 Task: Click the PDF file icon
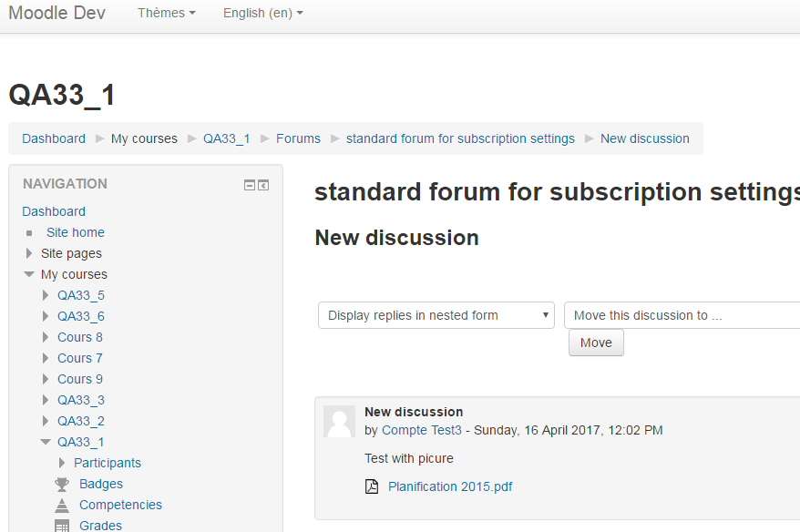coord(372,486)
